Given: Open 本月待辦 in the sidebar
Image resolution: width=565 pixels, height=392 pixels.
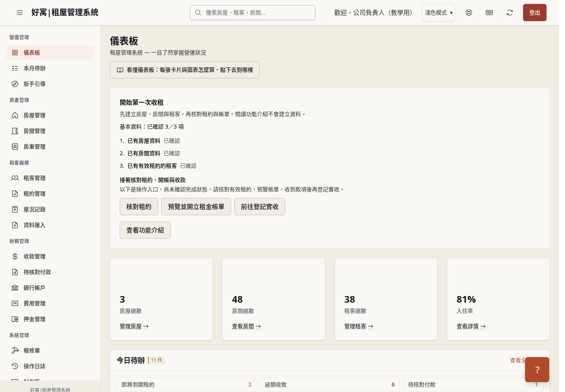Looking at the screenshot, I should click(x=50, y=68).
